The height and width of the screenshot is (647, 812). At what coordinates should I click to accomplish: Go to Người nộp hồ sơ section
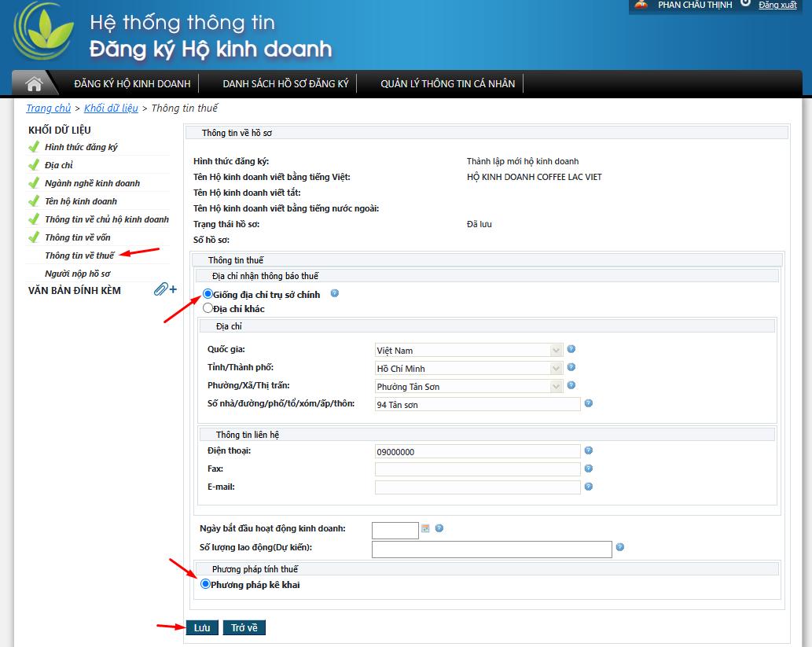(78, 274)
